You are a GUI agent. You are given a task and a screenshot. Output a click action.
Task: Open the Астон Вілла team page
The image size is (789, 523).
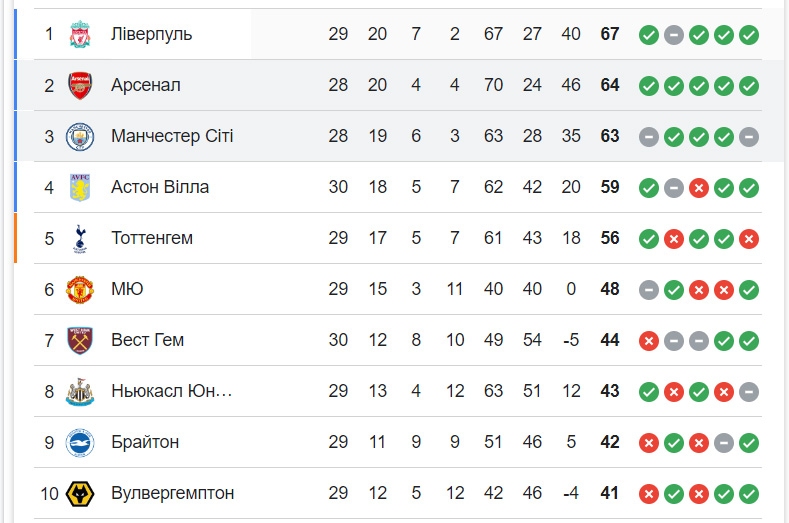pyautogui.click(x=160, y=188)
